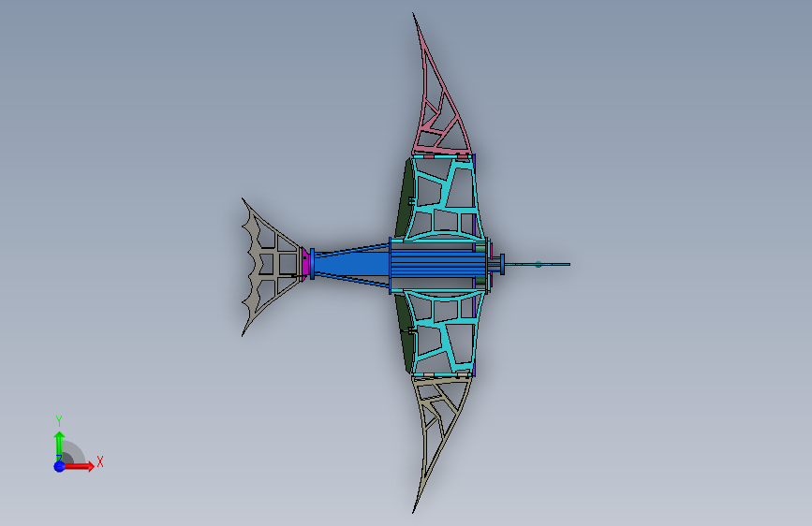
Task: Click the blue Z axis ball of triad
Action: (60, 466)
